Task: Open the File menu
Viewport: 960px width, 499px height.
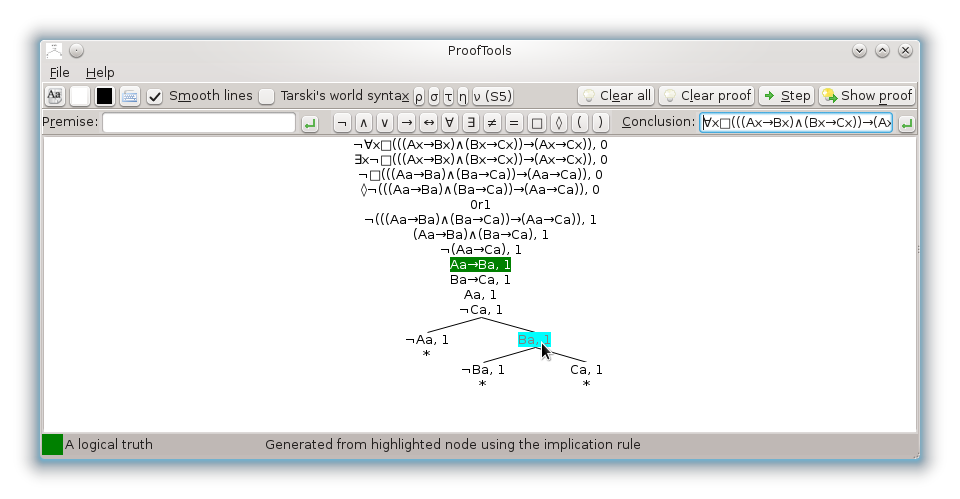Action: (59, 72)
